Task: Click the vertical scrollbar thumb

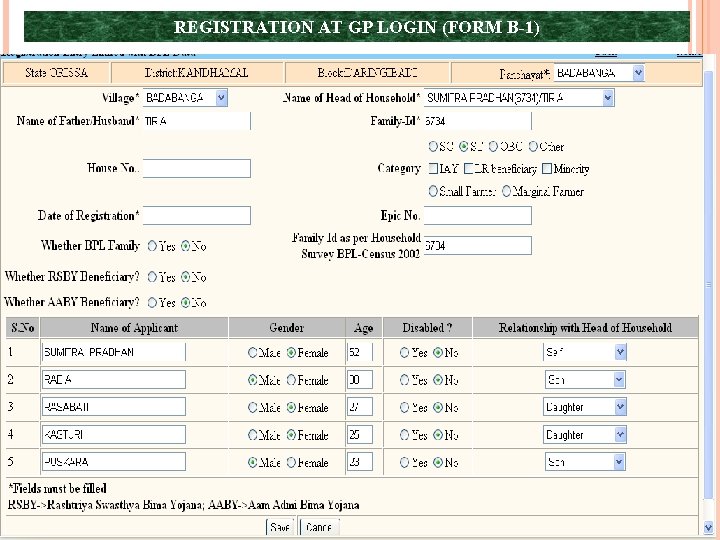Action: (708, 285)
